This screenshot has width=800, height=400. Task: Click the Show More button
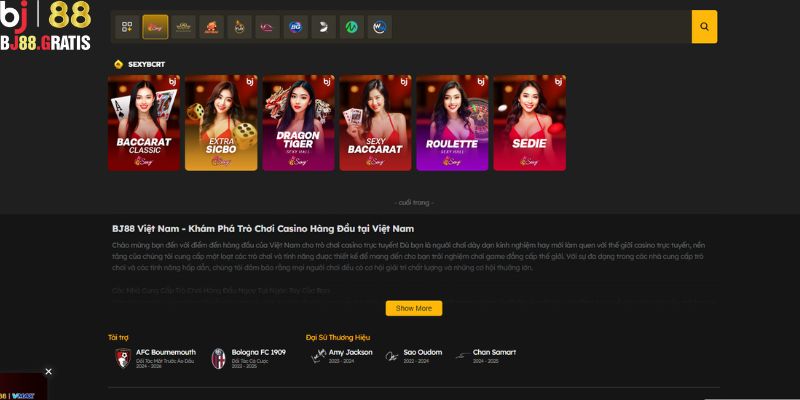click(x=414, y=308)
